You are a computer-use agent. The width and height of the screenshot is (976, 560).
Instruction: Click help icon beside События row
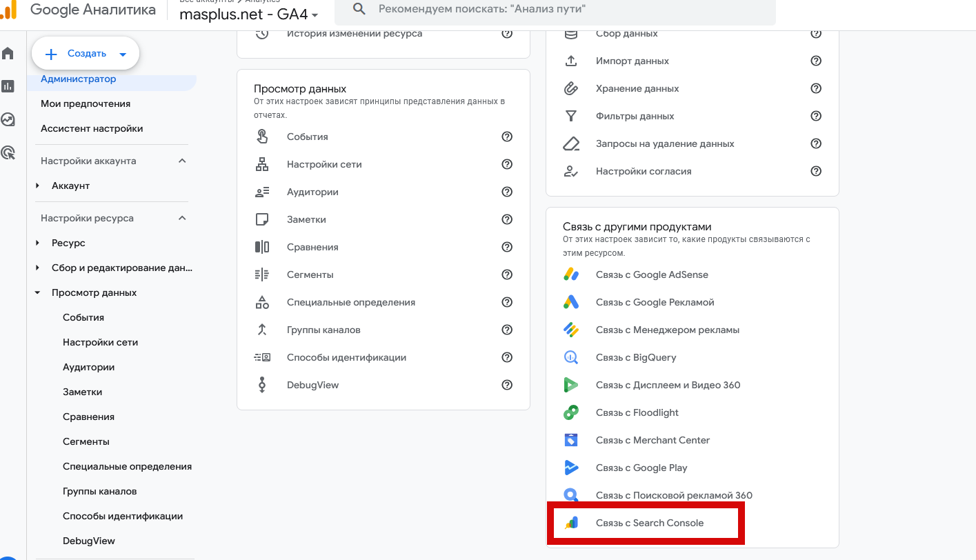[507, 137]
